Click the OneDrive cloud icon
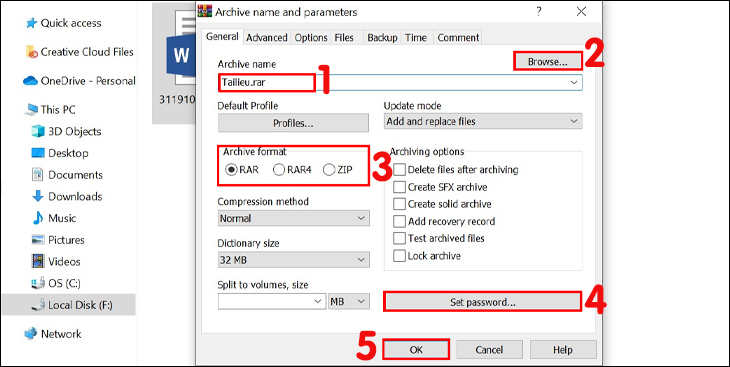The height and width of the screenshot is (367, 730). click(31, 81)
